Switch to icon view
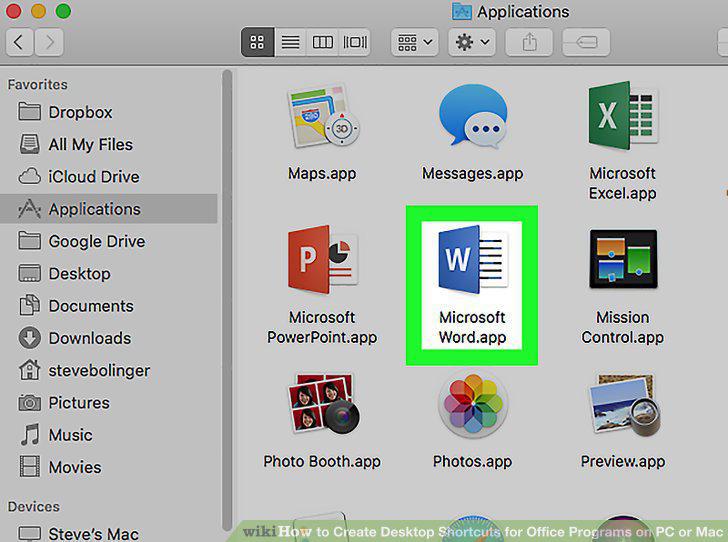This screenshot has height=542, width=728. tap(257, 42)
